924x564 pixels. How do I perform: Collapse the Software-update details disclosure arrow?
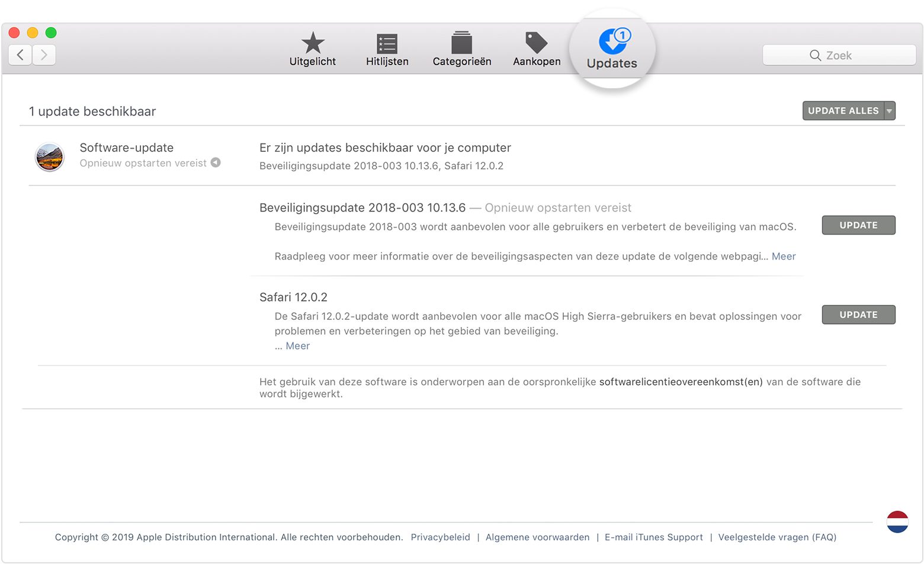coord(216,163)
